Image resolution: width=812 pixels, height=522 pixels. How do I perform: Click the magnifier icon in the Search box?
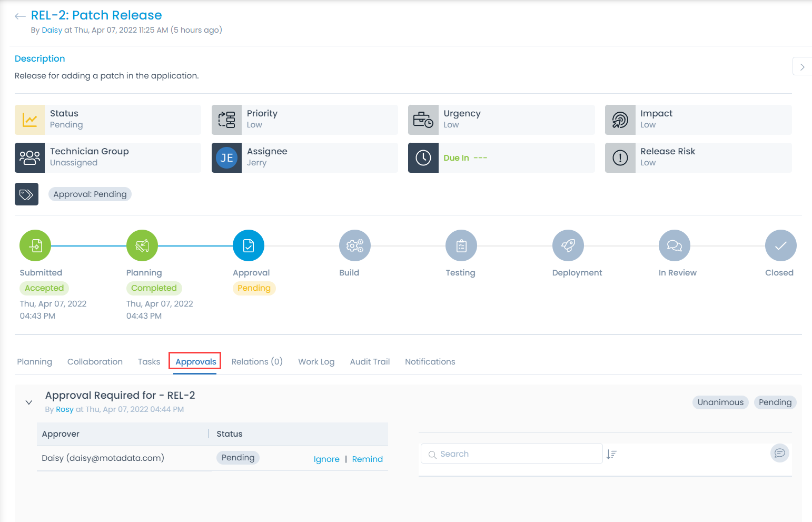[x=432, y=454]
